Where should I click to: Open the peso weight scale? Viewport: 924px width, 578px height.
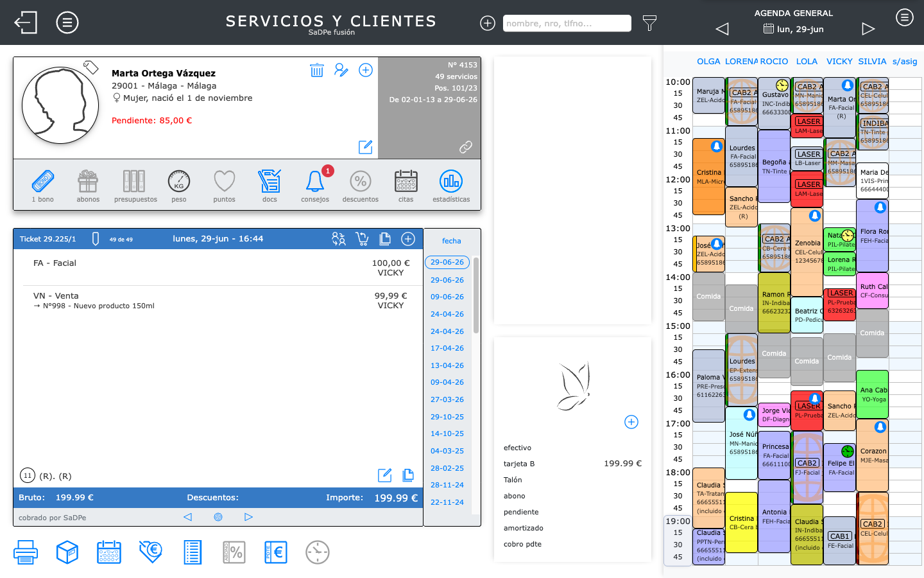(179, 186)
